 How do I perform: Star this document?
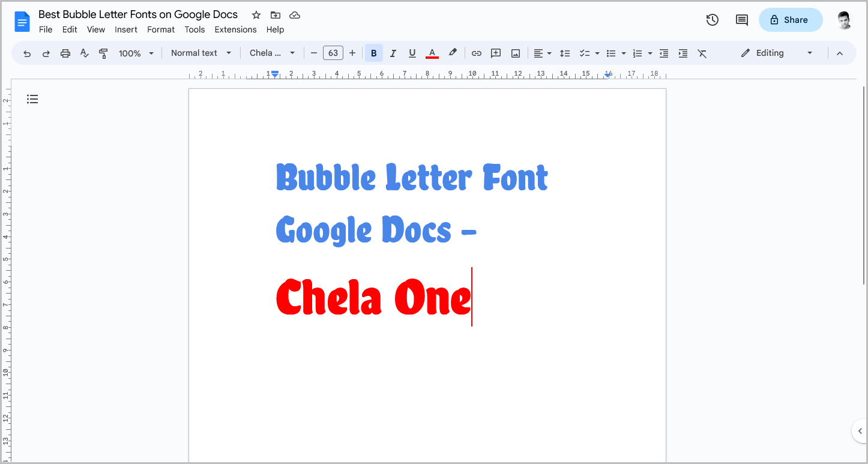[256, 14]
